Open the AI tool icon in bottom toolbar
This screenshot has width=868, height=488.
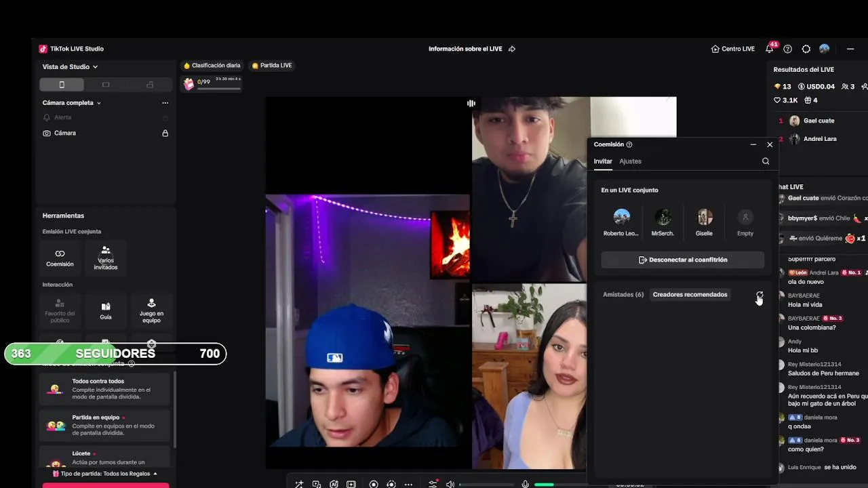pos(334,484)
